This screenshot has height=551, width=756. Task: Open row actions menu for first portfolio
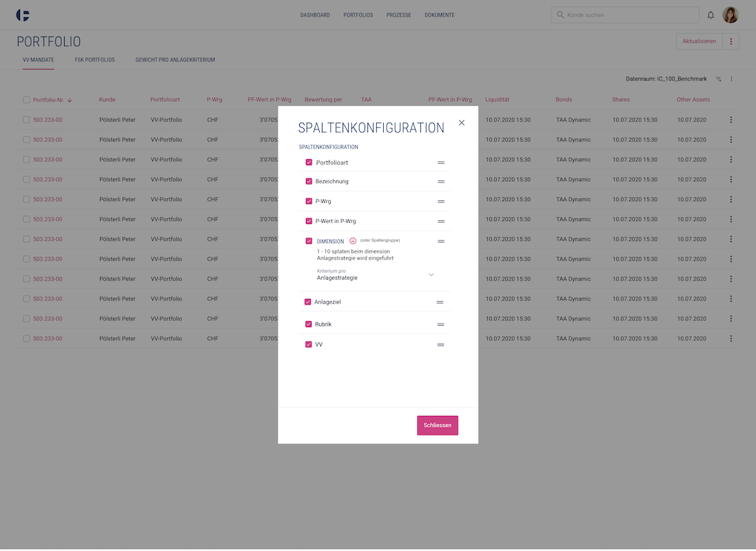pos(731,120)
